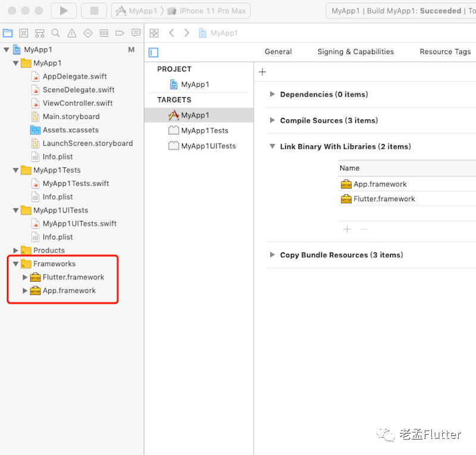Expand Dependencies (0 items) section
Viewport: 476px width, 455px height.
click(x=273, y=94)
